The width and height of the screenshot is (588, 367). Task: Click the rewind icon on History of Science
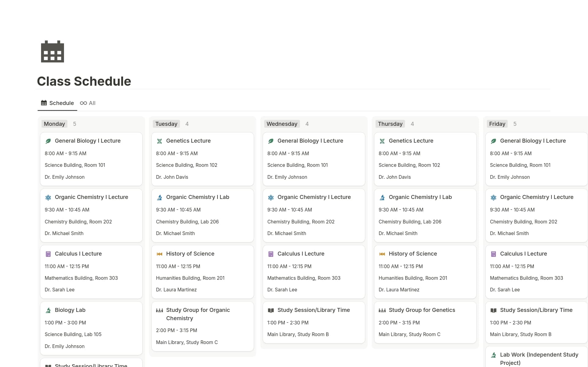[160, 254]
